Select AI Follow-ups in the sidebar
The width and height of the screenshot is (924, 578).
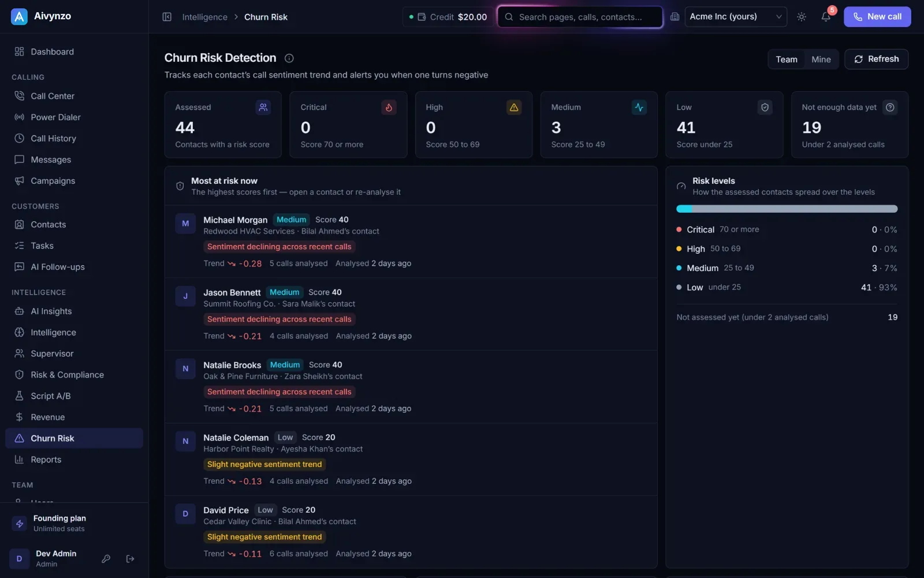coord(74,267)
